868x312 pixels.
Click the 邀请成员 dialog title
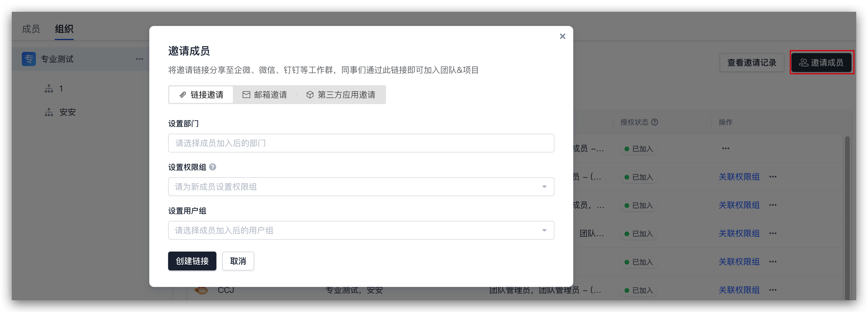pyautogui.click(x=189, y=51)
